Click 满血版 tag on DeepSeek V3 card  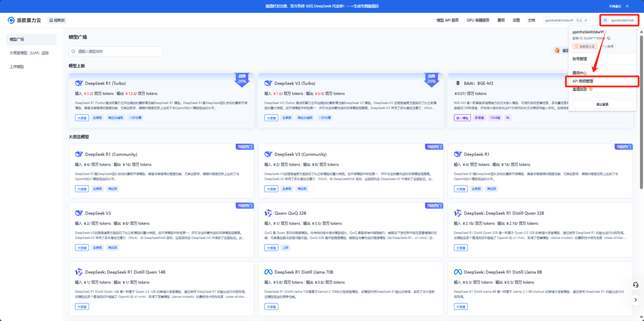(x=113, y=248)
